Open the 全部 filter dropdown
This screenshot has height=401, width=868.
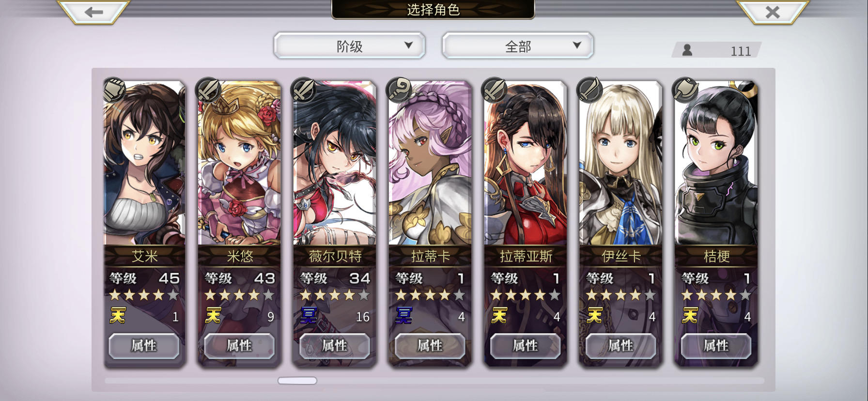pos(518,46)
